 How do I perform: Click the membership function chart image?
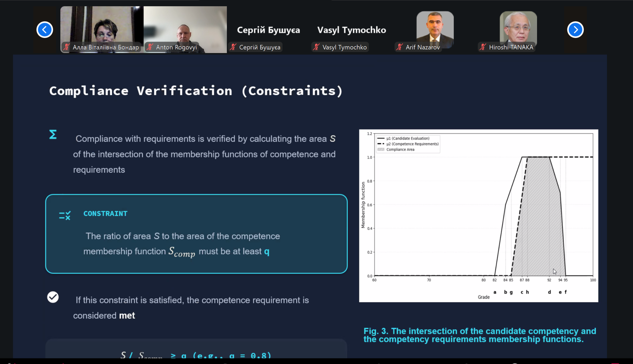(478, 215)
